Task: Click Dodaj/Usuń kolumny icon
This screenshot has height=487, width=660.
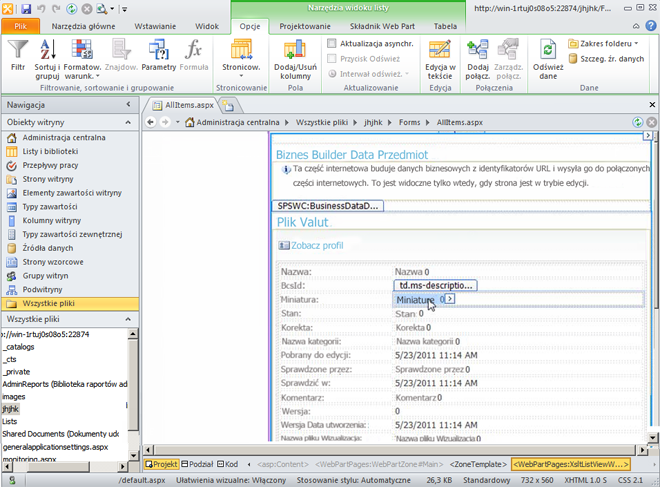Action: click(x=295, y=59)
